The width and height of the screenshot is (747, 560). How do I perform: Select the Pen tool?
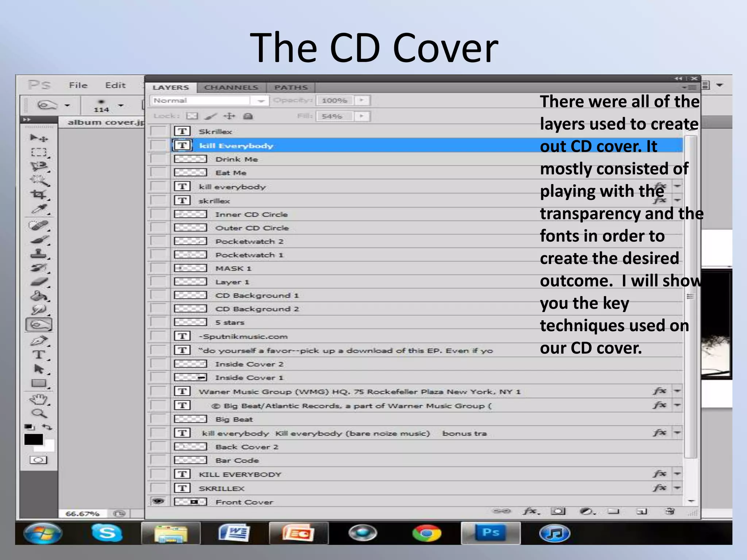(39, 341)
